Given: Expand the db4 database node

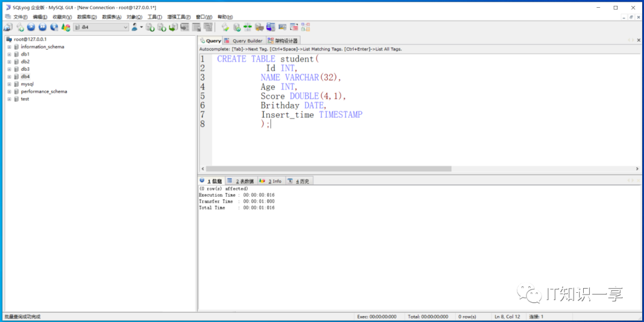Looking at the screenshot, I should (x=9, y=77).
